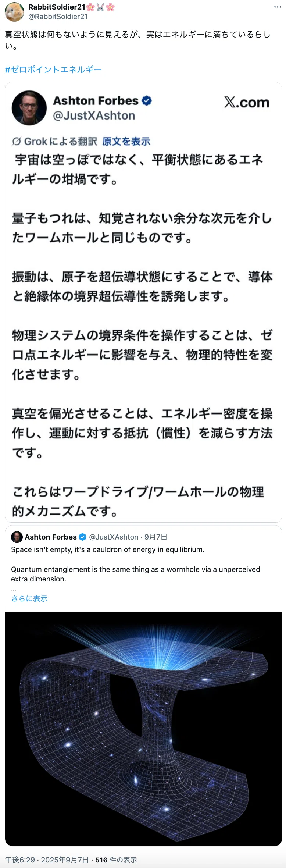Click Ashton Forbes' large profile photo
The width and height of the screenshot is (286, 868).
(x=29, y=108)
